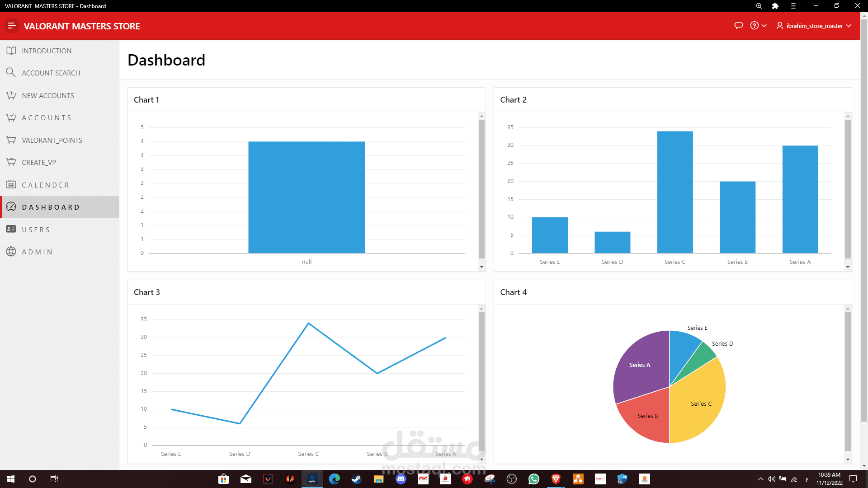Image resolution: width=868 pixels, height=488 pixels.
Task: Open the chat messages icon
Action: (x=738, y=26)
